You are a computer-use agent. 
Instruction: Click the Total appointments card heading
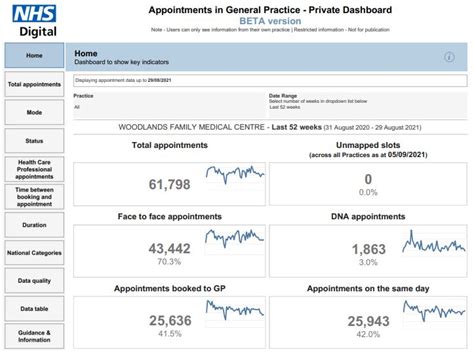170,145
